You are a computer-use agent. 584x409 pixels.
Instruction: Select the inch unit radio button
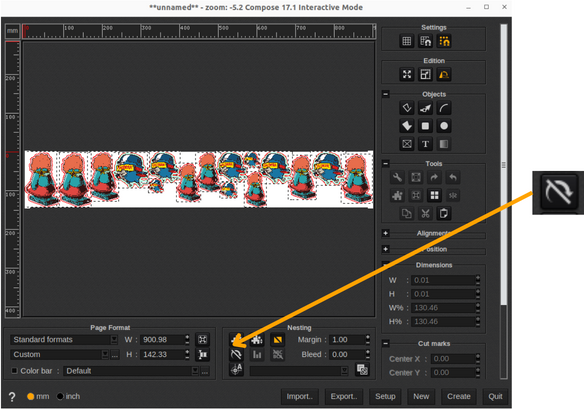click(x=60, y=396)
